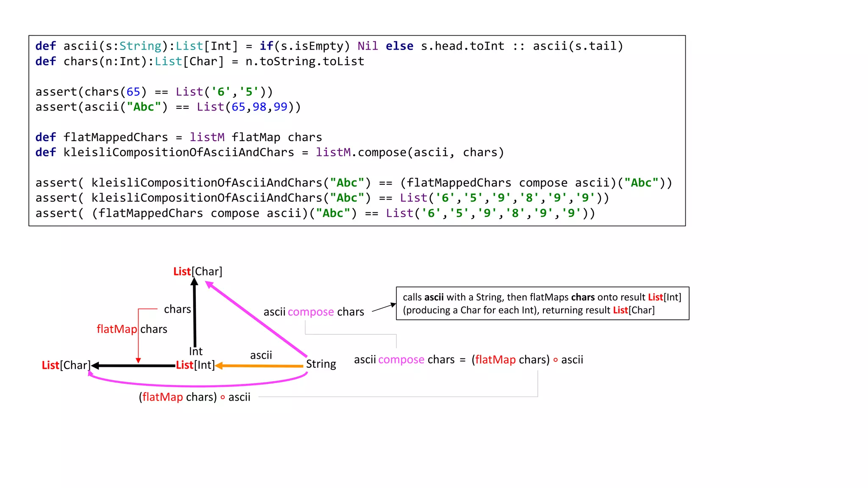Click the '(flatMap chars) ∘ ascii' label under the curved arrow
This screenshot has height=488, width=868.
pyautogui.click(x=195, y=397)
